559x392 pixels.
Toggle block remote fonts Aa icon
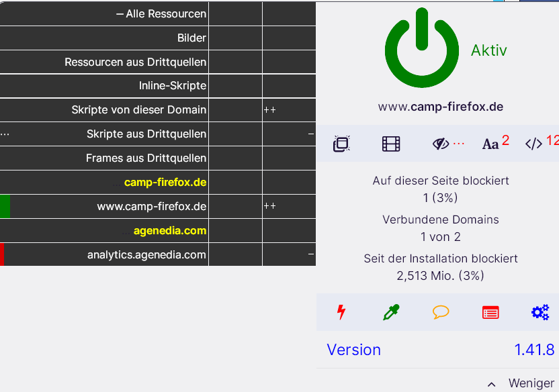point(490,144)
